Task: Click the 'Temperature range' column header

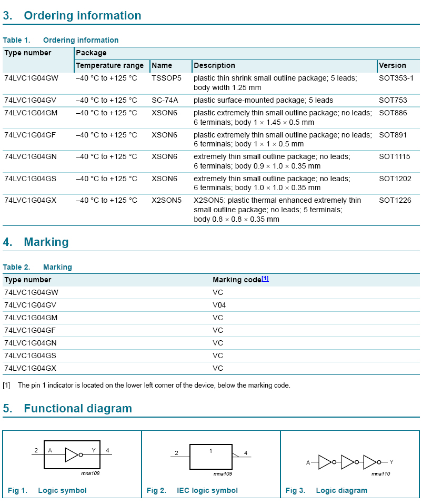Action: pos(109,66)
